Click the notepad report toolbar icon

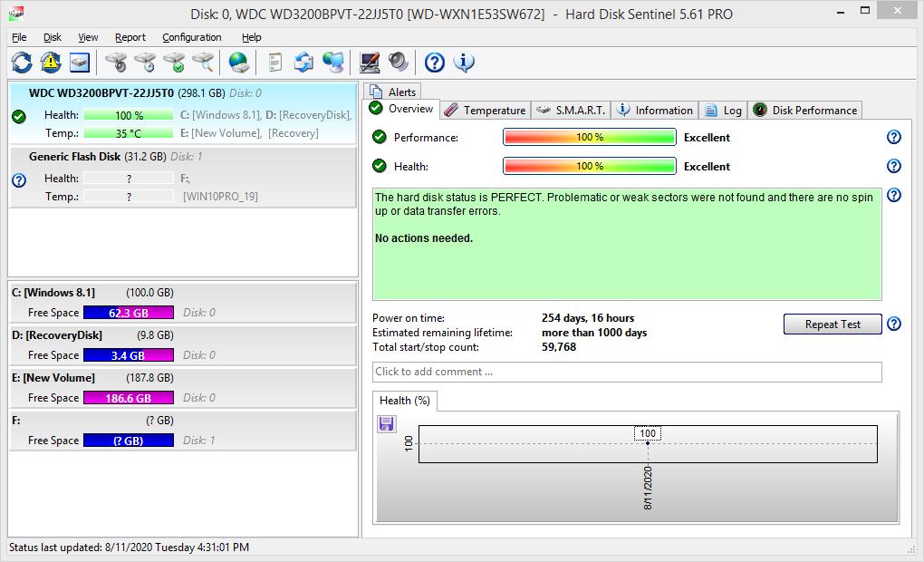(274, 62)
